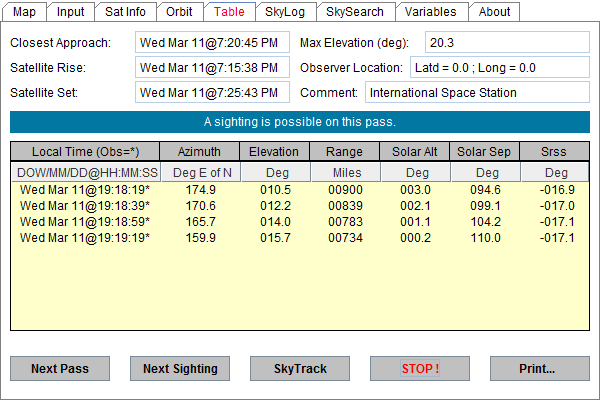Click range value 00734
The width and height of the screenshot is (600, 400).
pyautogui.click(x=346, y=238)
